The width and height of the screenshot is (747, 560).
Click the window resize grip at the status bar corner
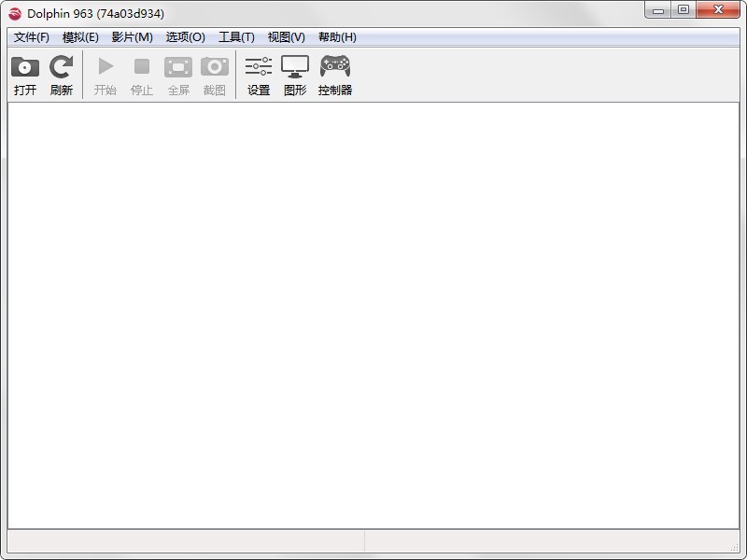click(x=735, y=548)
